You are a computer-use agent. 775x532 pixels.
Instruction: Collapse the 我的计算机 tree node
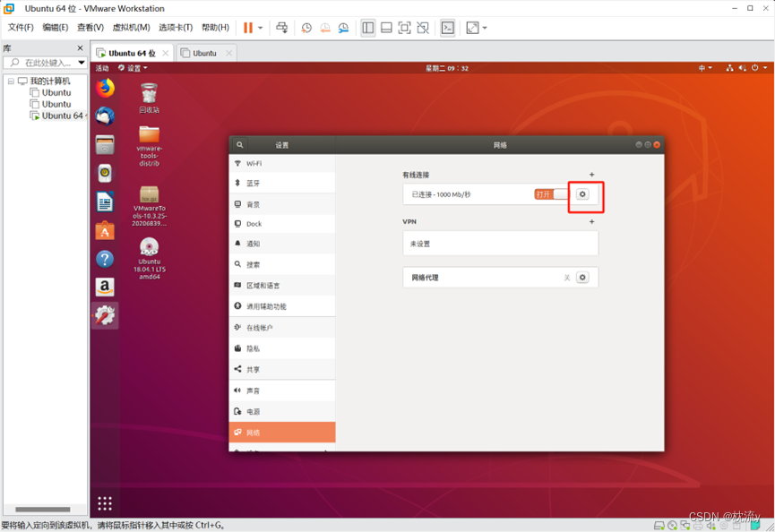(11, 81)
